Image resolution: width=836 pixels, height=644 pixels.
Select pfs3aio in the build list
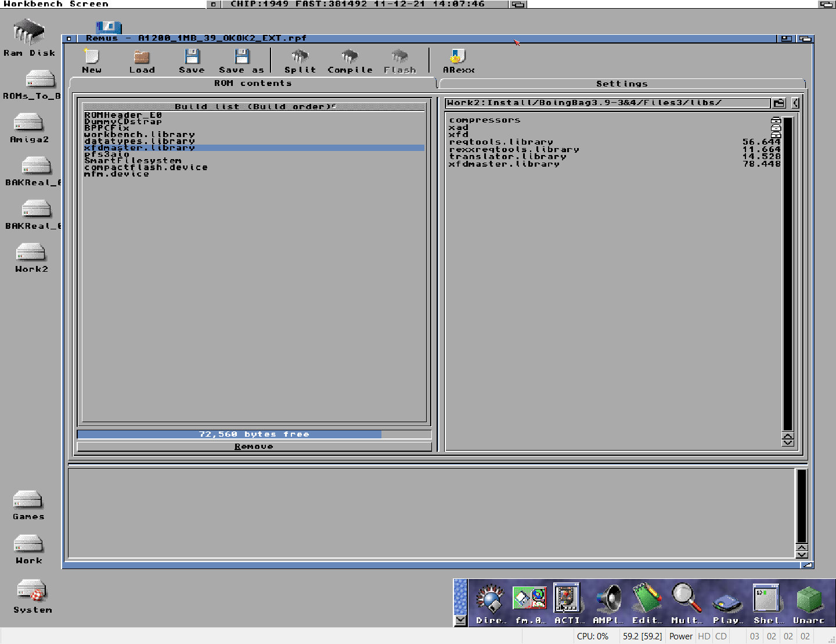(254, 154)
